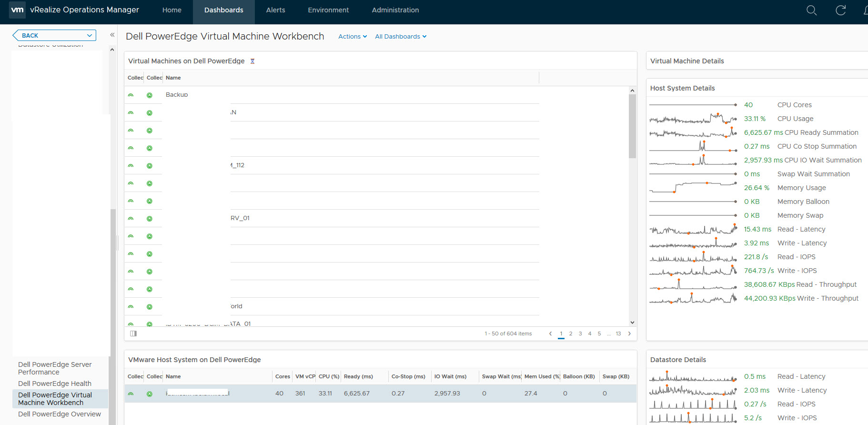Open the Administration tab
868x425 pixels.
pyautogui.click(x=395, y=10)
